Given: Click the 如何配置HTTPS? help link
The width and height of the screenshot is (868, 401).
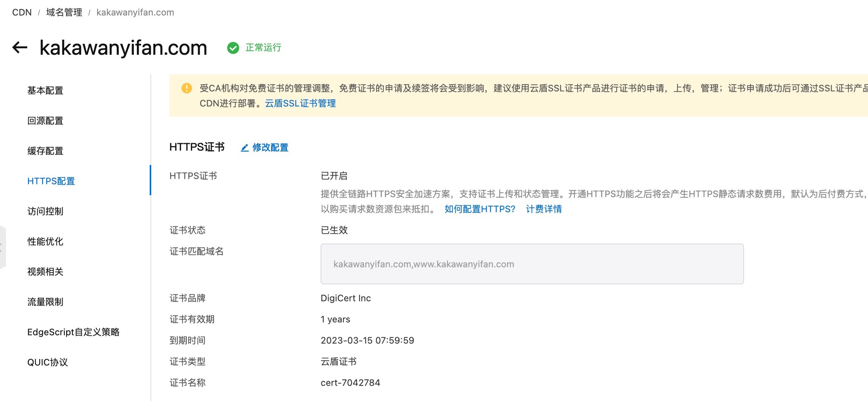Looking at the screenshot, I should point(479,209).
